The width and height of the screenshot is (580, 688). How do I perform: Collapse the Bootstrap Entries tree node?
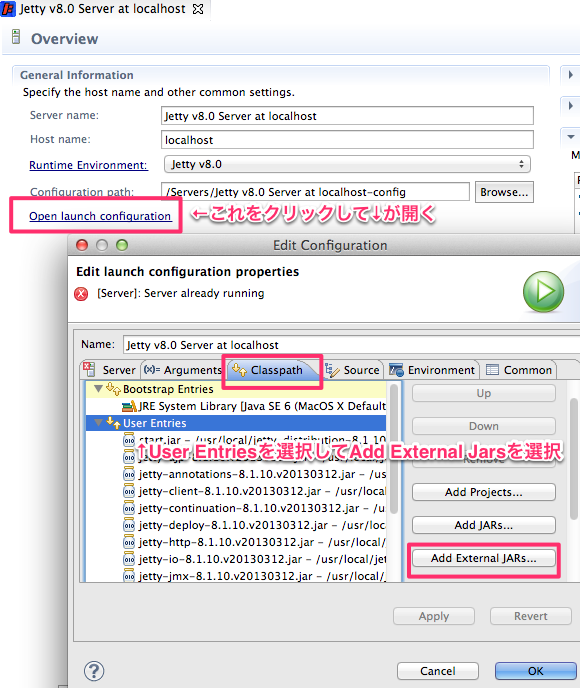[x=98, y=389]
